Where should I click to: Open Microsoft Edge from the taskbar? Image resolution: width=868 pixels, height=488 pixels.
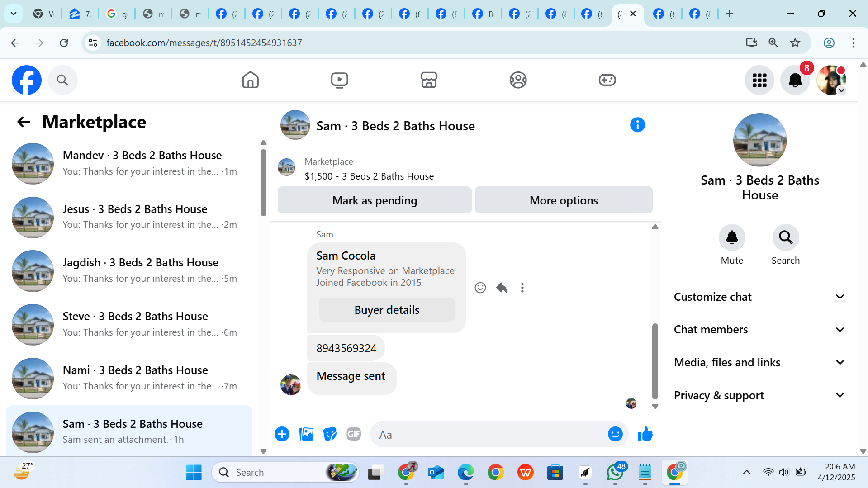(465, 472)
